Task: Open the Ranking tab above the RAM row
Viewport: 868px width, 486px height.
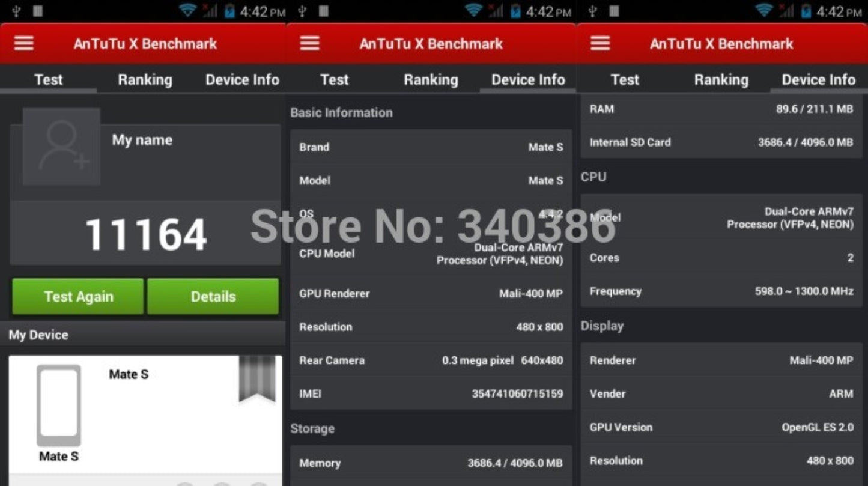Action: pos(721,79)
